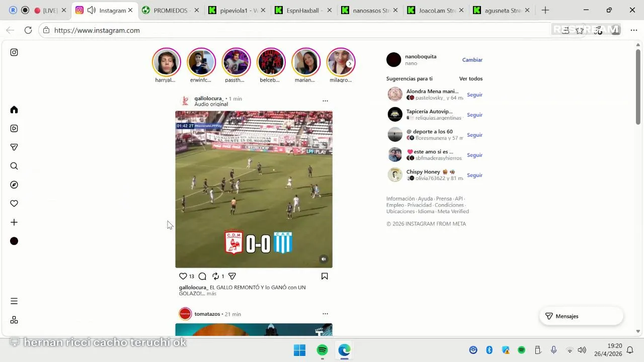Open the Search magnifier in sidebar
The width and height of the screenshot is (644, 362).
pyautogui.click(x=14, y=166)
